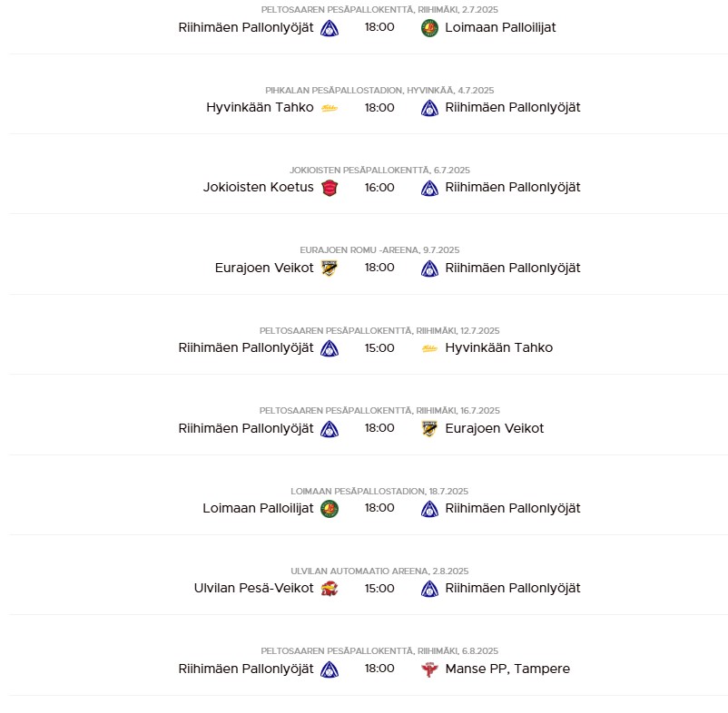Click Jokioisten Koetus red shield logo
The width and height of the screenshot is (728, 713).
tap(330, 188)
